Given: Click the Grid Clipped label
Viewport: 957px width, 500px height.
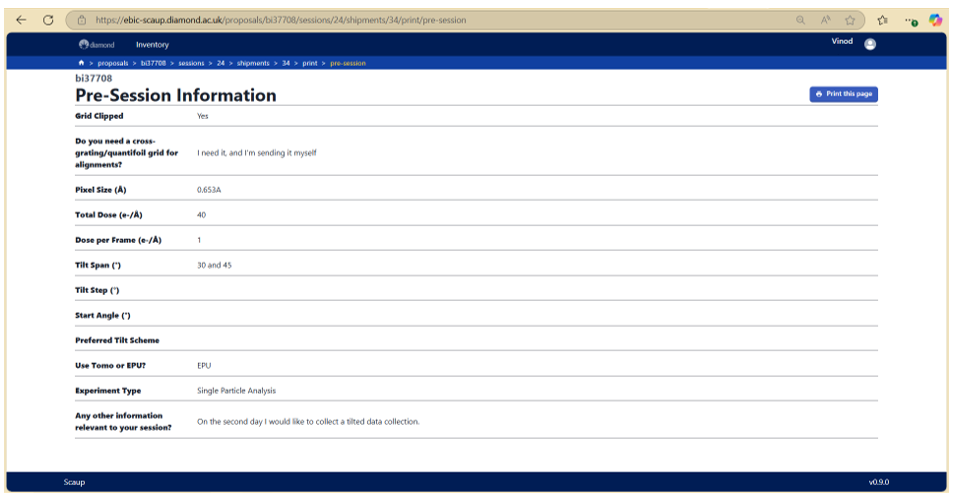Looking at the screenshot, I should tap(99, 116).
